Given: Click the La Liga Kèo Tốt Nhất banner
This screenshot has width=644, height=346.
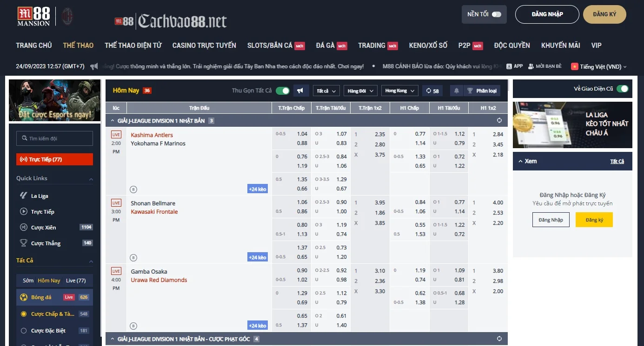Looking at the screenshot, I should (572, 125).
